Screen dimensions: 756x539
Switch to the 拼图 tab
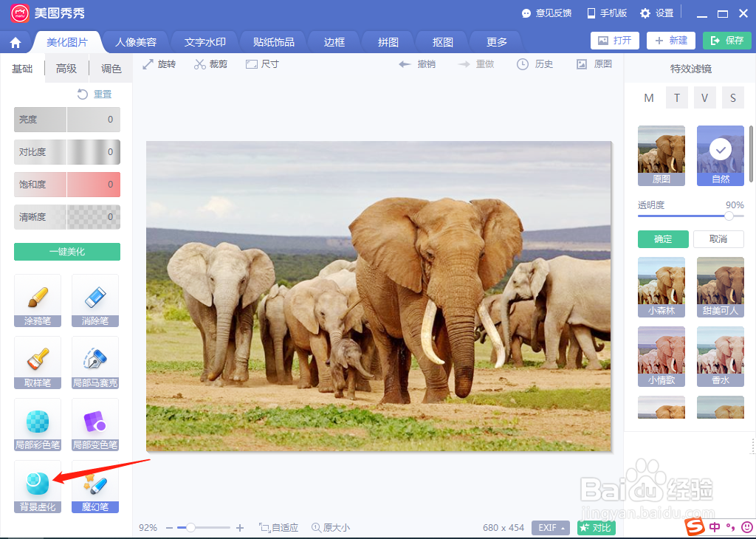click(388, 42)
